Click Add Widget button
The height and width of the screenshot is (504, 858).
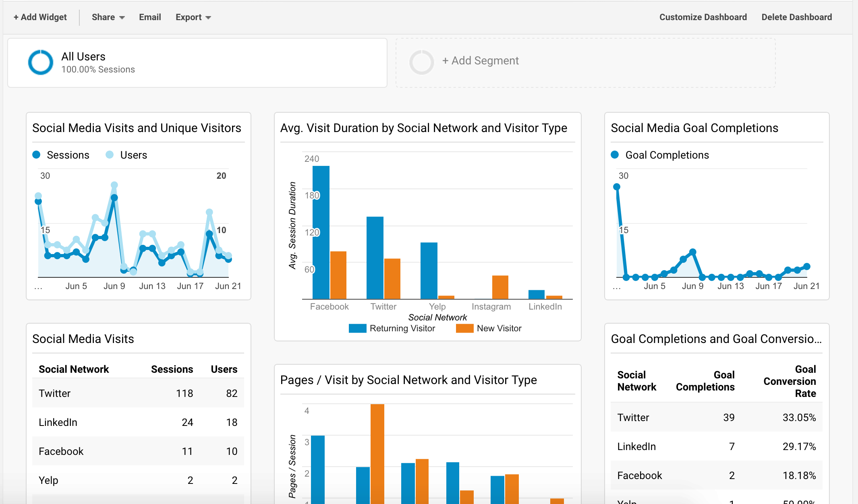coord(40,17)
